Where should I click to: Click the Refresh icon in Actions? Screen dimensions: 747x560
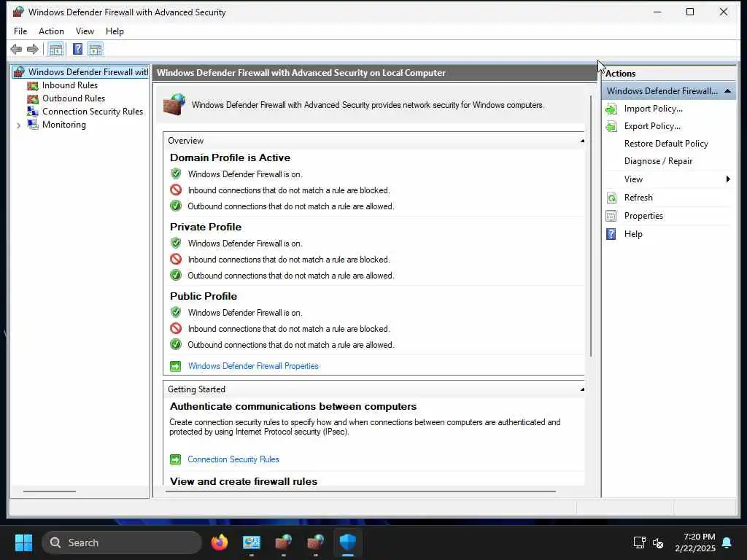pos(611,198)
